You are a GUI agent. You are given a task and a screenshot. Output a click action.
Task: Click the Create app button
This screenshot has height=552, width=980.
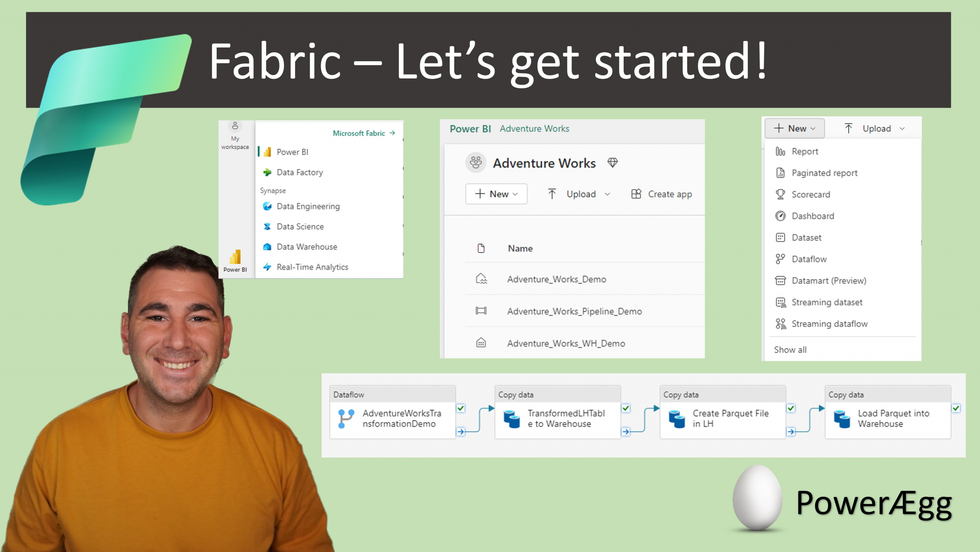pos(661,194)
